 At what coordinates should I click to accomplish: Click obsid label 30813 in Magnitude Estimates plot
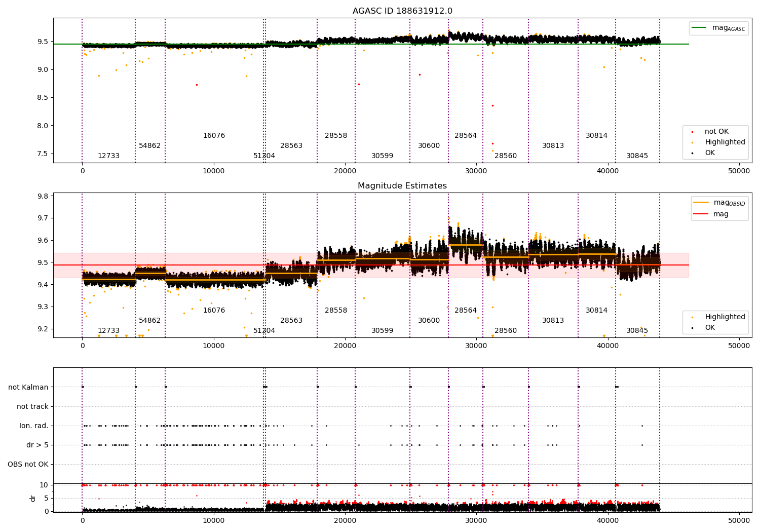coord(553,321)
